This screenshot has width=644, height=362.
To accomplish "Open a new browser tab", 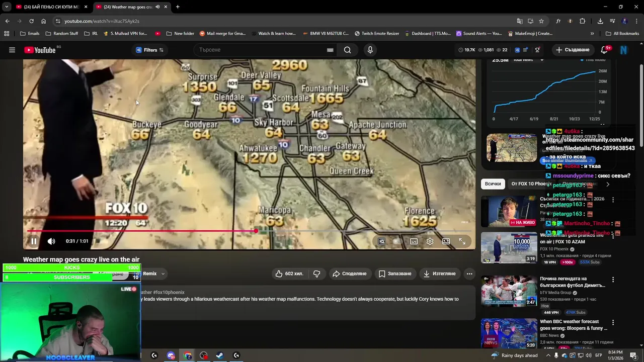I will point(178,7).
